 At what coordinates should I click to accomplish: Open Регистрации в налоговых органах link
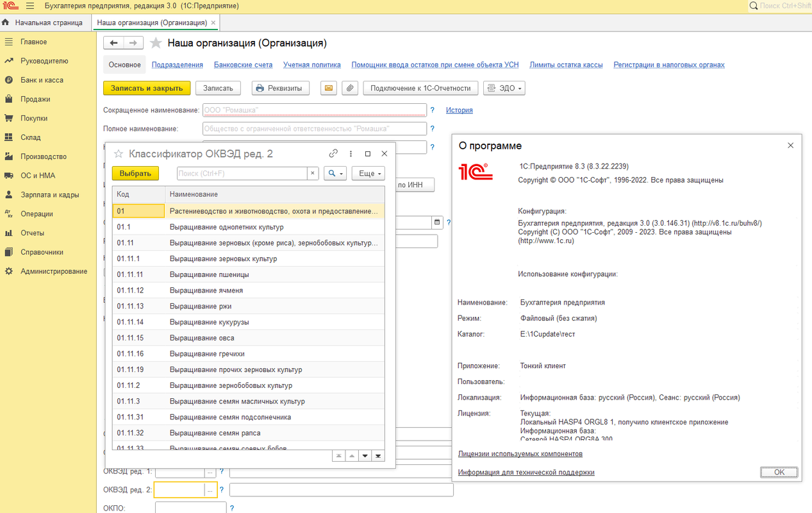tap(669, 65)
